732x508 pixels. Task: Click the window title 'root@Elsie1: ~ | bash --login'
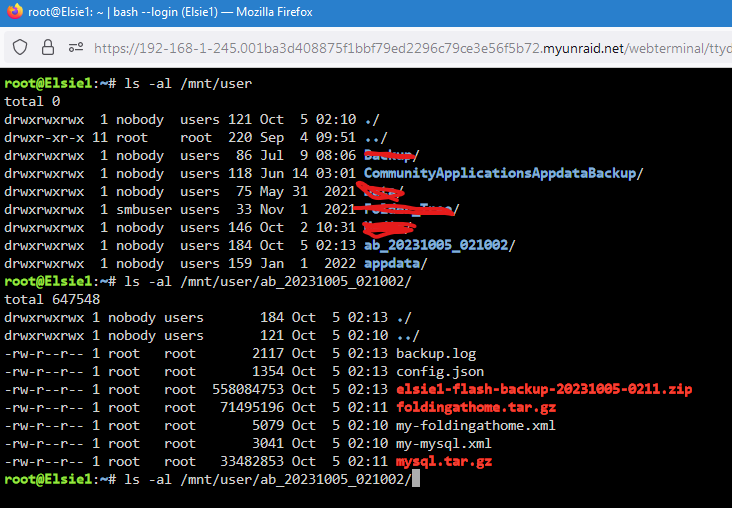[107, 12]
